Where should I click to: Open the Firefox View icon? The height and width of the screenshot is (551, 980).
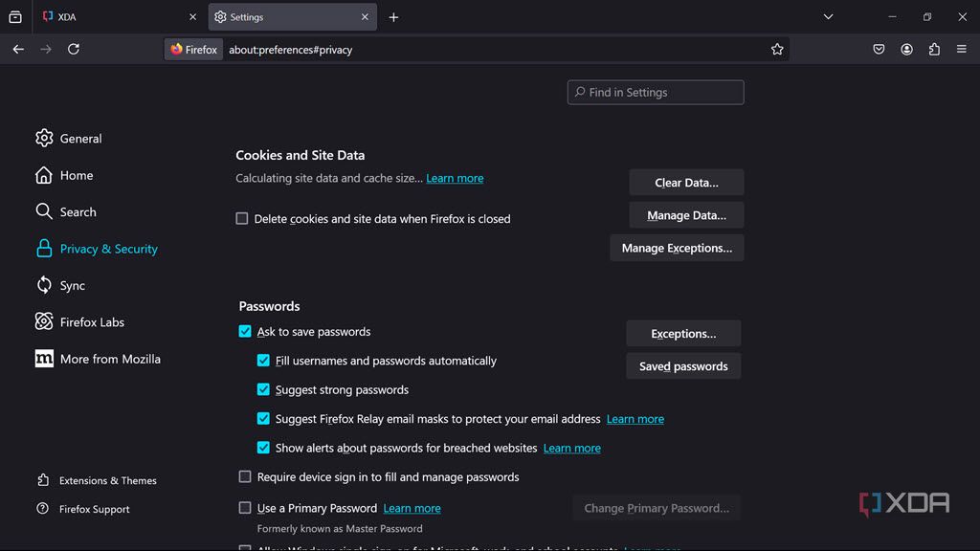(15, 17)
